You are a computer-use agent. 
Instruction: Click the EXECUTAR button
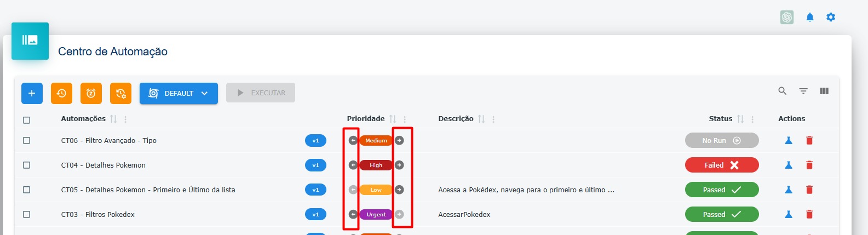[x=261, y=93]
